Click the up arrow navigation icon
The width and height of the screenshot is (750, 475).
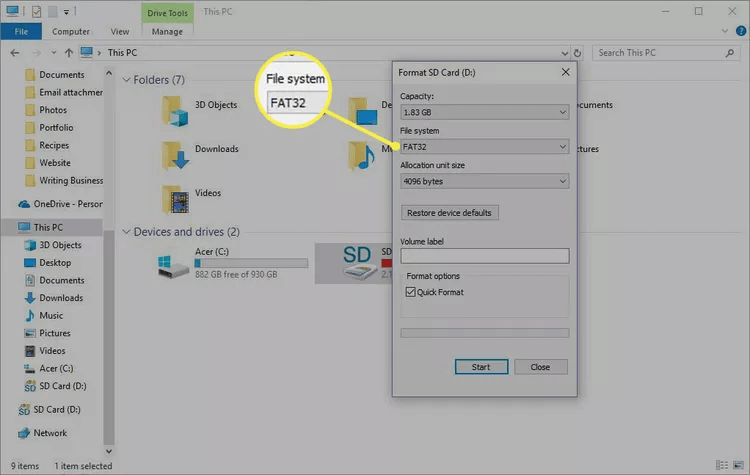69,52
